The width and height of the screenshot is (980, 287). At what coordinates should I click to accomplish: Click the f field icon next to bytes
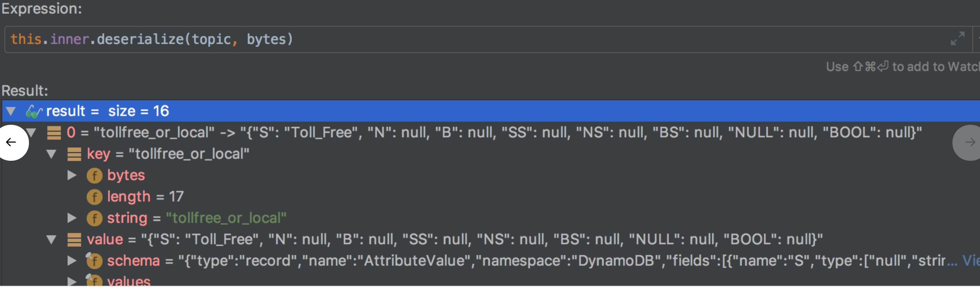[94, 175]
